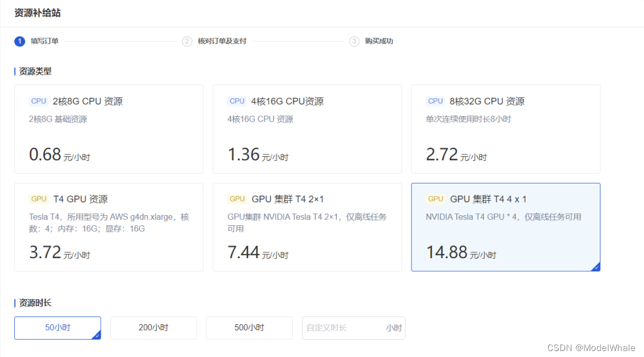The height and width of the screenshot is (357, 644).
Task: Click step 2 circle for 核对订单及支付
Action: (187, 41)
